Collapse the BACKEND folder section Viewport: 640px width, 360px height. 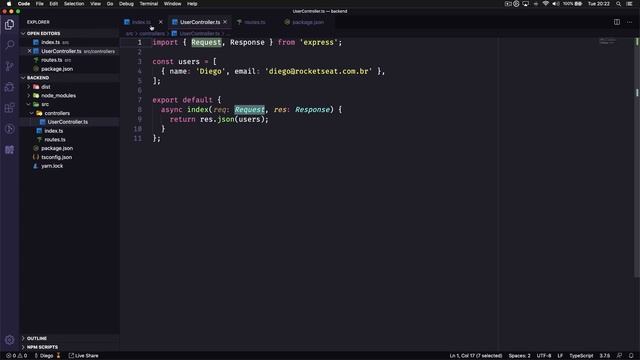point(70,78)
